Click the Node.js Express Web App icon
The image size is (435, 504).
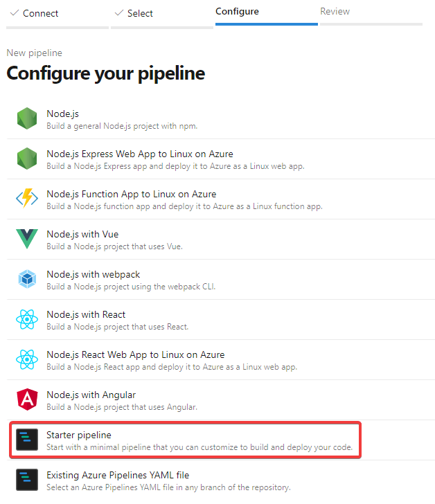click(x=27, y=159)
